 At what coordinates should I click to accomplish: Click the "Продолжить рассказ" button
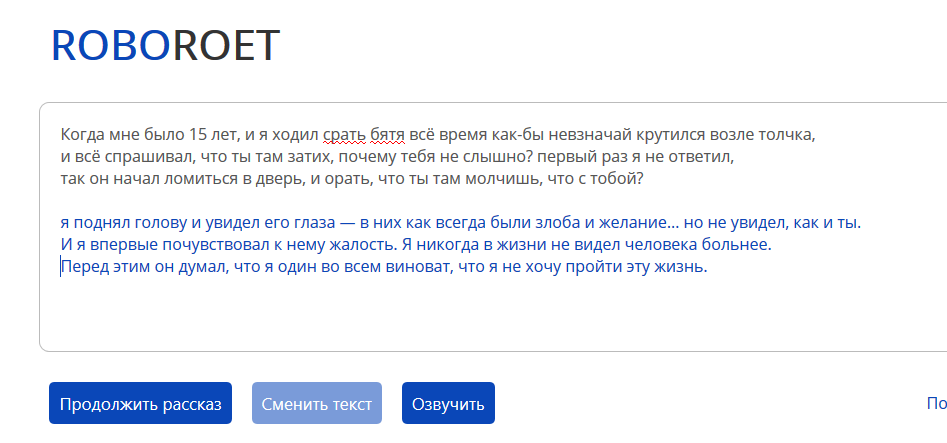coord(140,403)
